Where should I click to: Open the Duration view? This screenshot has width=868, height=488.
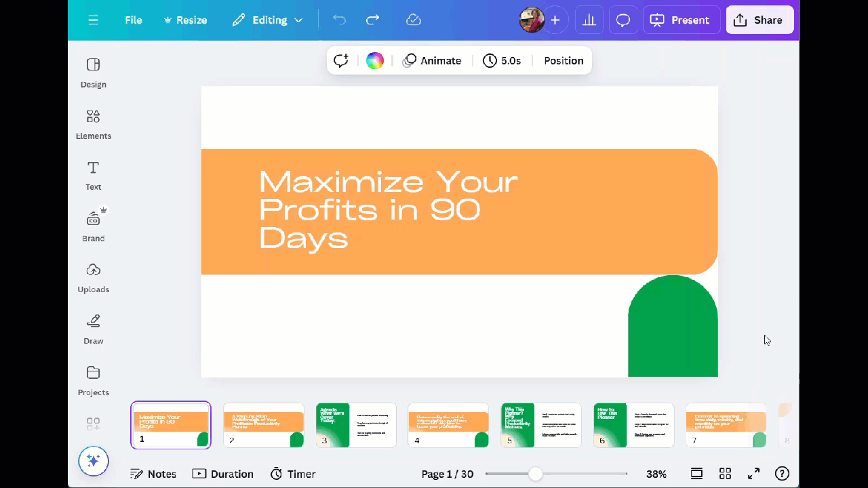click(223, 474)
